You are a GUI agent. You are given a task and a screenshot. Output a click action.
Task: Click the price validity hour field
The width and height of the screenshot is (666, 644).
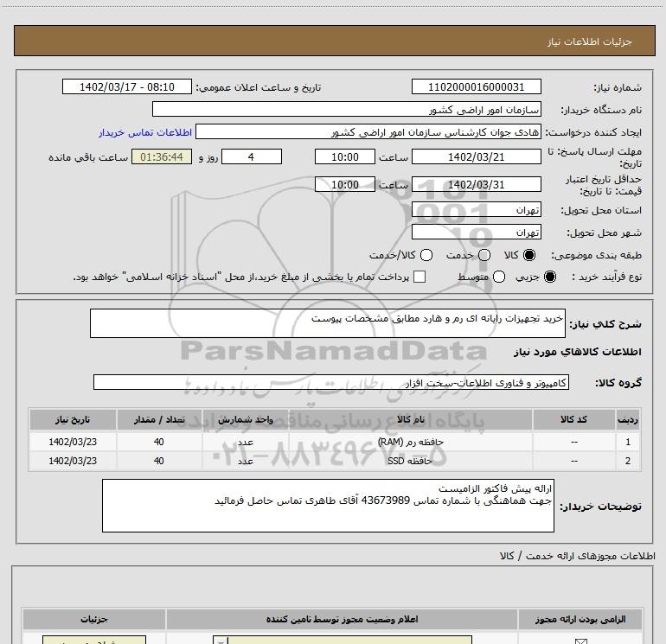coord(345,184)
